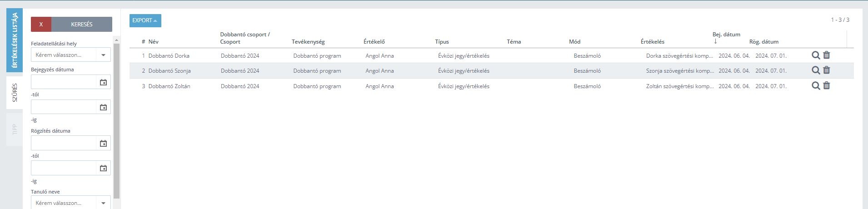Sort by Rög. dátum column header

coord(764,42)
